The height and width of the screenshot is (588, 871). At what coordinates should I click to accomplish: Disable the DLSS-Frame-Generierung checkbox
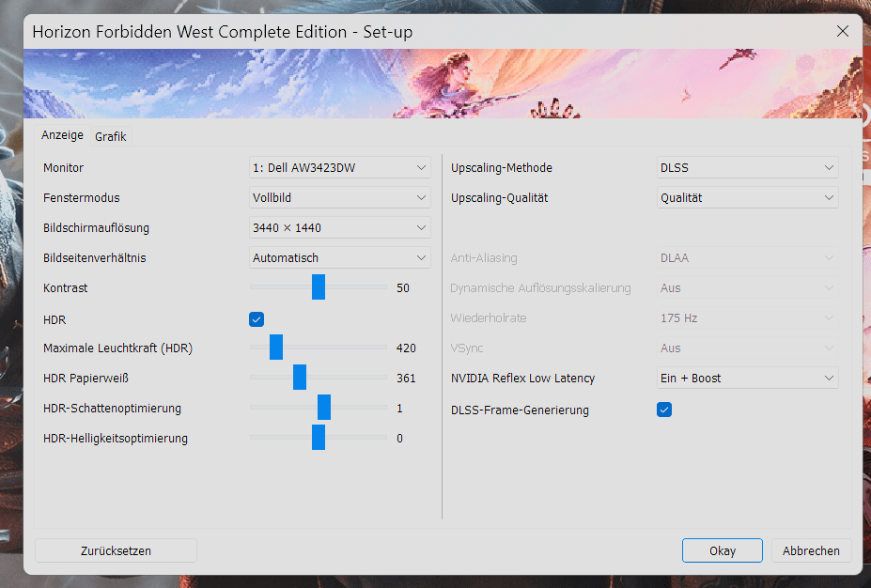(663, 410)
